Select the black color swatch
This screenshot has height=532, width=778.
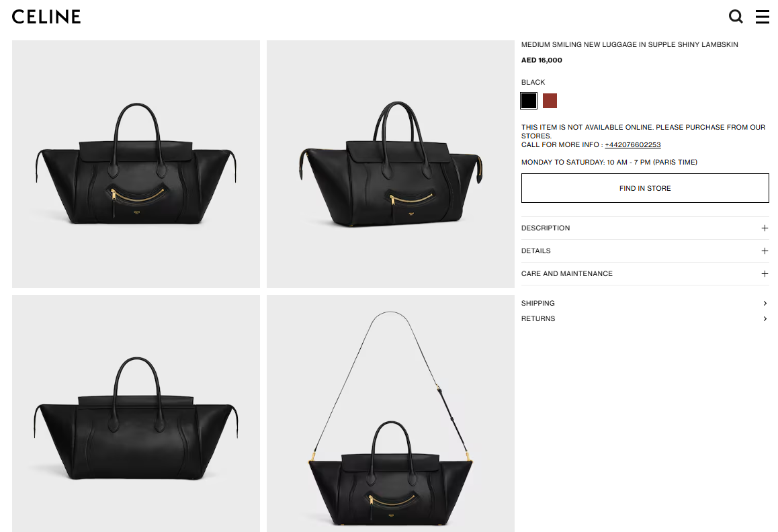click(529, 101)
